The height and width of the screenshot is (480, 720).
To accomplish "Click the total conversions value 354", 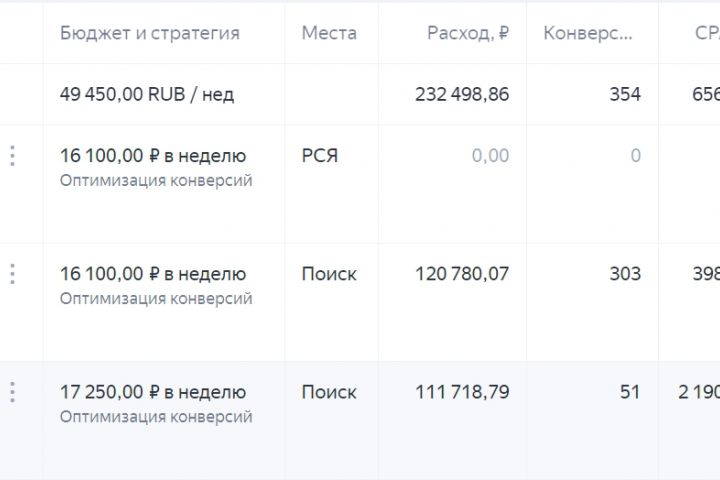I will click(x=624, y=95).
